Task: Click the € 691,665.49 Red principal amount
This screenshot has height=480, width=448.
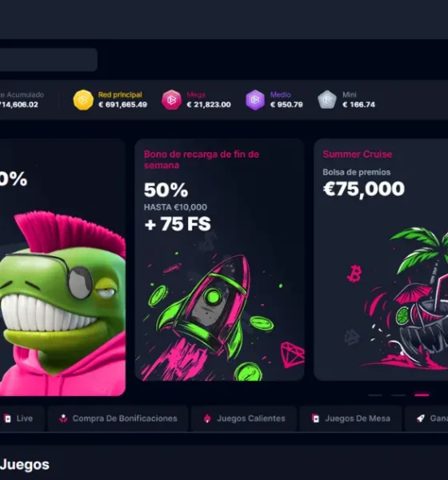Action: [x=122, y=105]
